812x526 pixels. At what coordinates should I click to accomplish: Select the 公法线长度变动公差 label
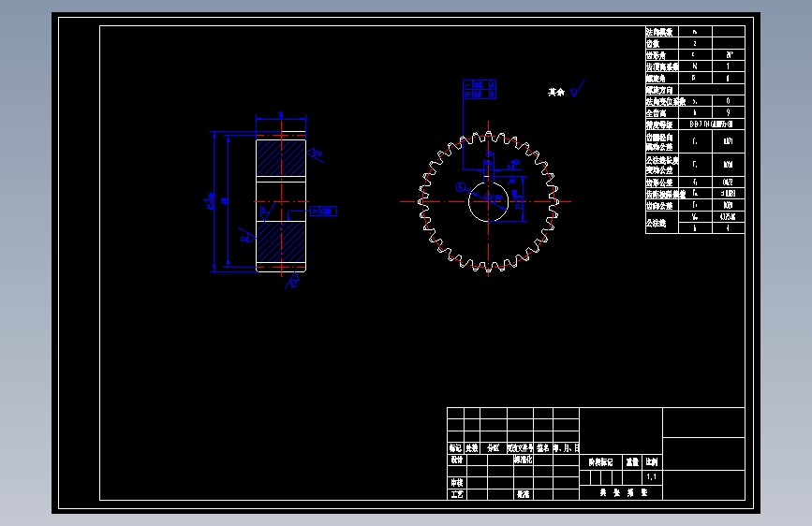coord(662,165)
